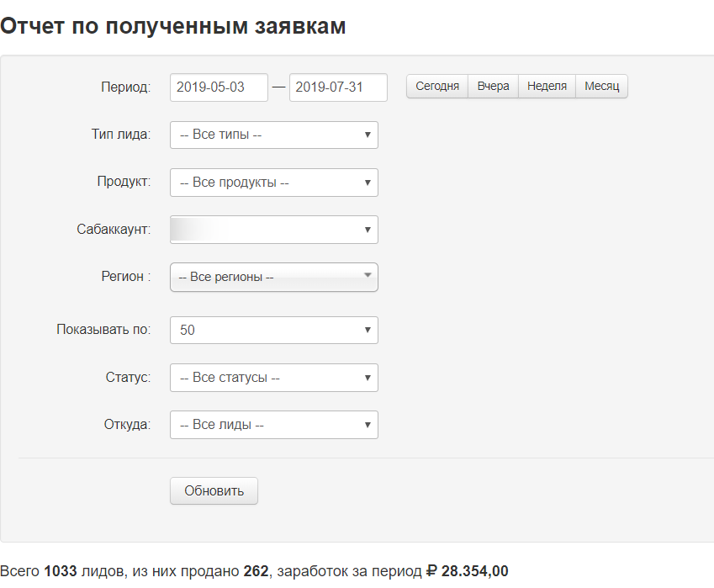Open the Откуда dropdown
The image size is (714, 588).
click(x=273, y=425)
